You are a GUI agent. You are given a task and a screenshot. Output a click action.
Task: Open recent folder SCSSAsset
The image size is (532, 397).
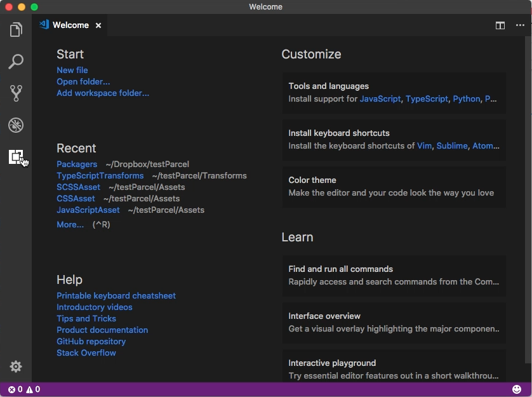pos(78,187)
